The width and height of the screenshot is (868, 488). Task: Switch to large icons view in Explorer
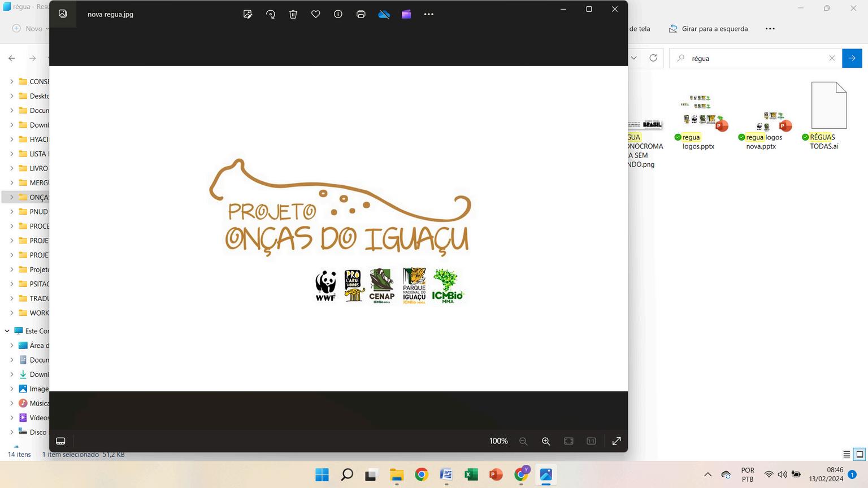[x=860, y=454]
